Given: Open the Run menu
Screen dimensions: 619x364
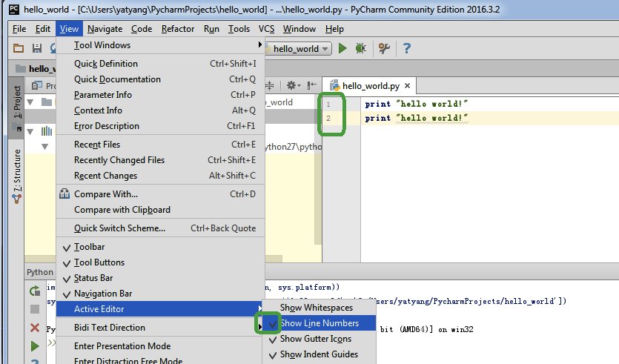Looking at the screenshot, I should click(x=211, y=29).
